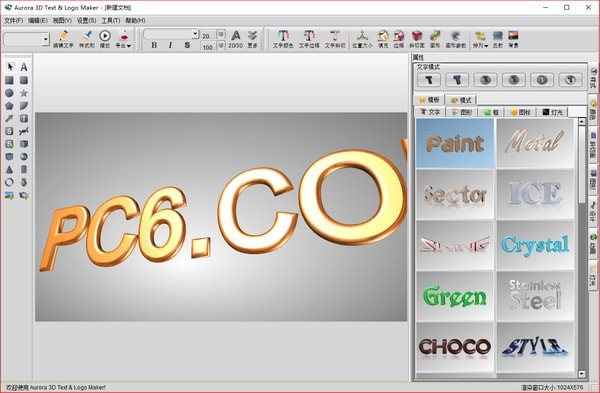Viewport: 600px width, 393px height.
Task: Click the style brush toolbar icon
Action: (87, 39)
